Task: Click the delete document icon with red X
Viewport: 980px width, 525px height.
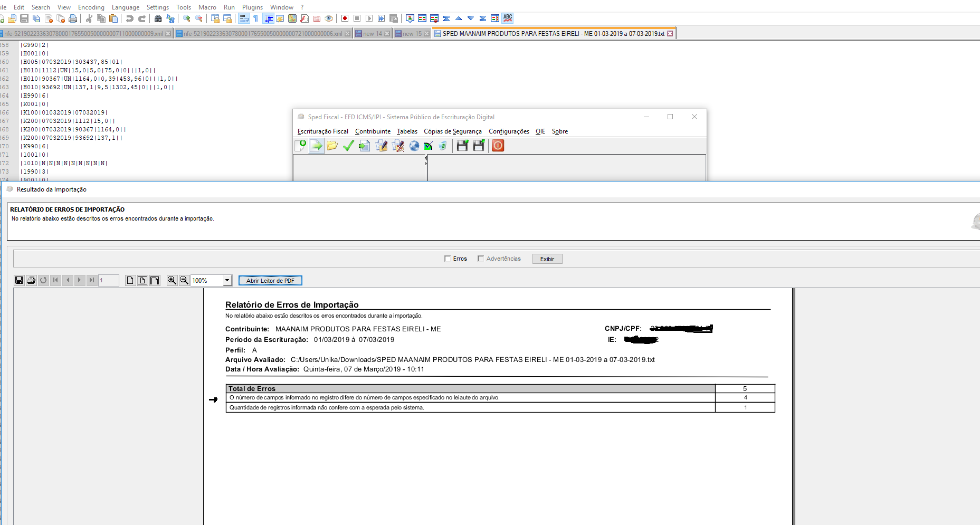Action: click(398, 146)
